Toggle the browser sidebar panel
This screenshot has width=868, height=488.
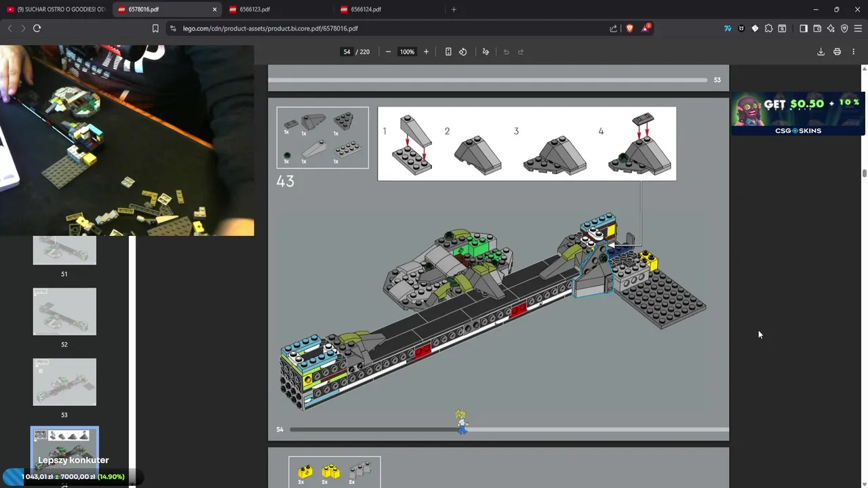coord(804,28)
